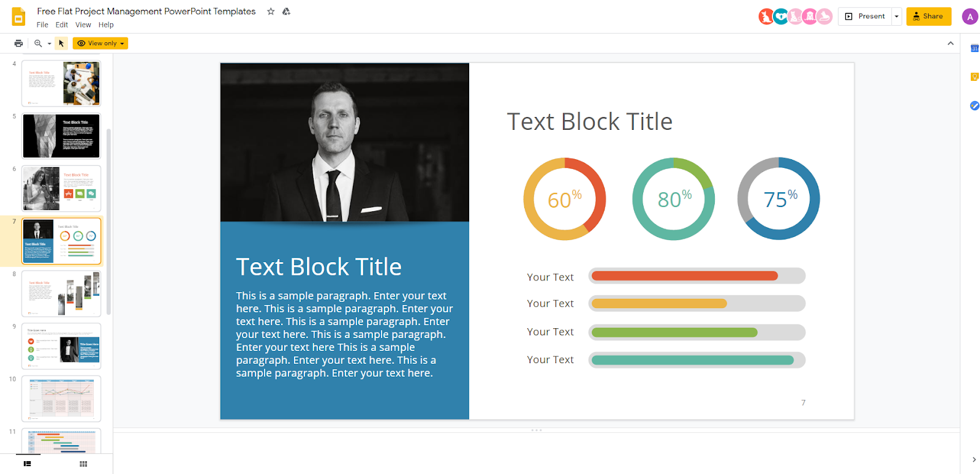This screenshot has height=474, width=980.
Task: Star this presentation
Action: pos(271,12)
